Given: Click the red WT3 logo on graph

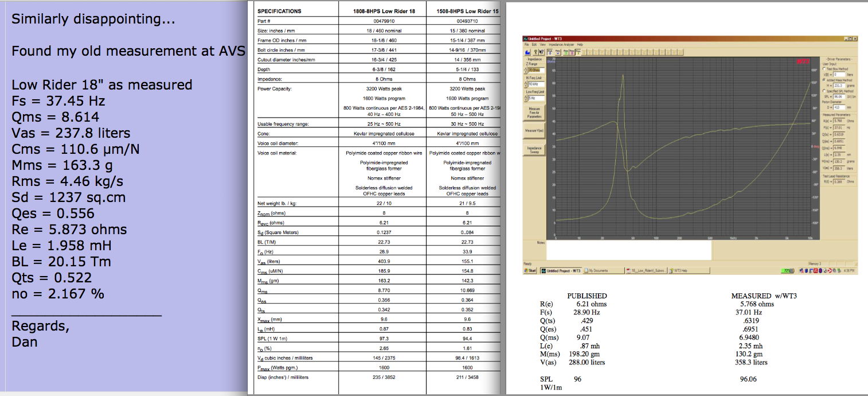Looking at the screenshot, I should pyautogui.click(x=804, y=61).
